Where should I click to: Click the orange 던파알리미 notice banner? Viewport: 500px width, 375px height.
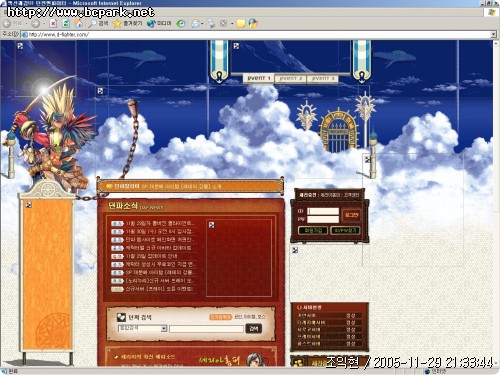pyautogui.click(x=190, y=186)
